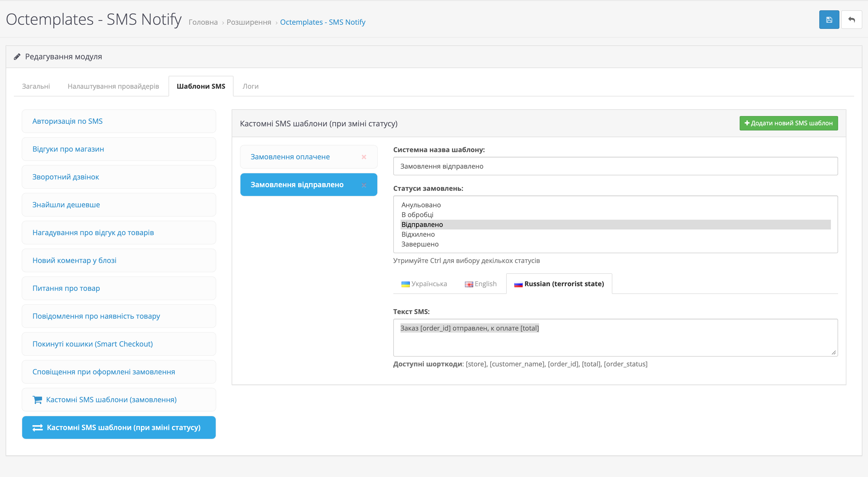Image resolution: width=868 pixels, height=477 pixels.
Task: Select 'Завершено' status option
Action: (420, 244)
